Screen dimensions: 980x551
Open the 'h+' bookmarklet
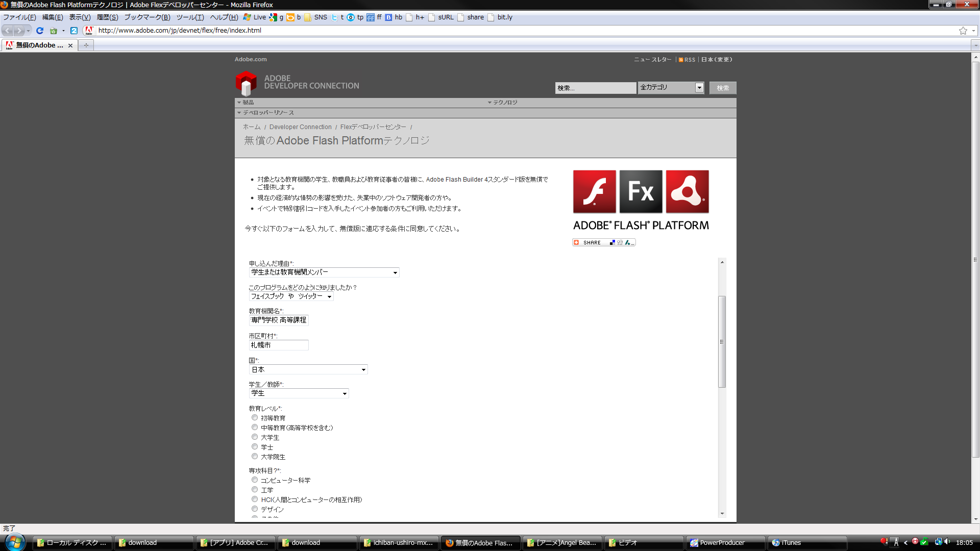tap(415, 17)
